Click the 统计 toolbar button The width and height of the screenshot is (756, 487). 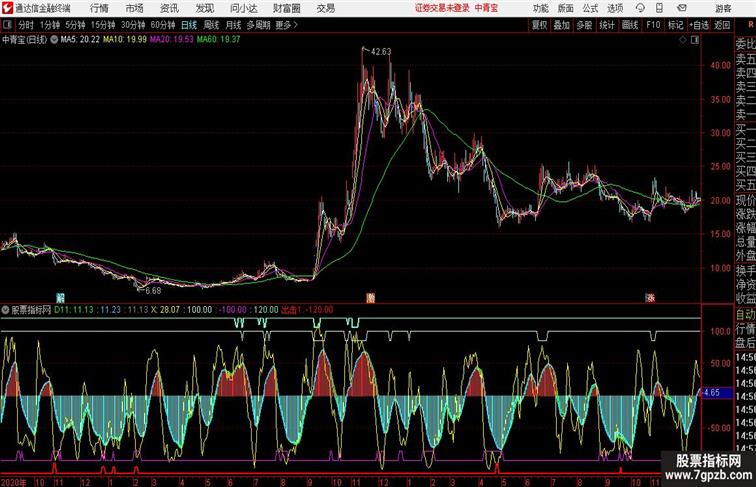tap(607, 25)
